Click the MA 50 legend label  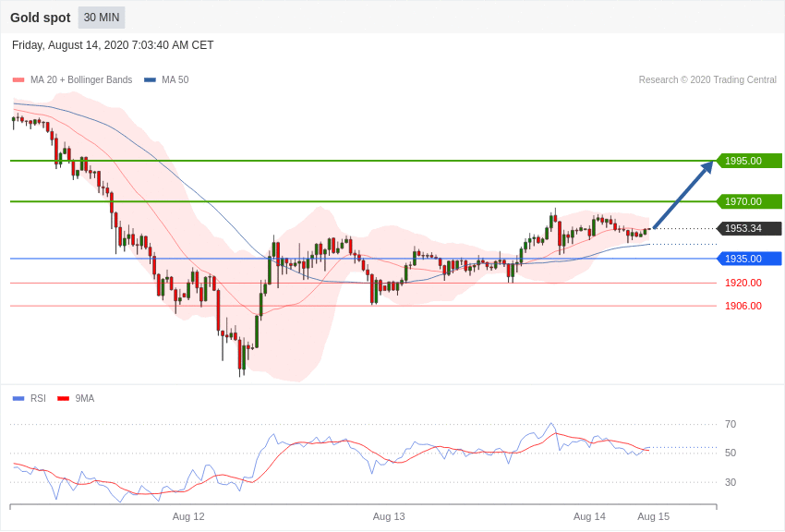pos(175,79)
